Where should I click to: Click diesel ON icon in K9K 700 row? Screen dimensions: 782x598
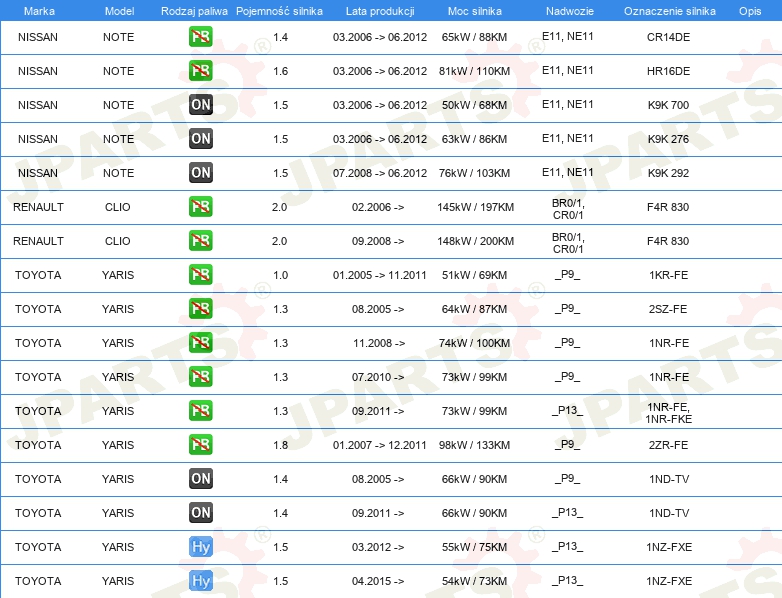coord(200,105)
